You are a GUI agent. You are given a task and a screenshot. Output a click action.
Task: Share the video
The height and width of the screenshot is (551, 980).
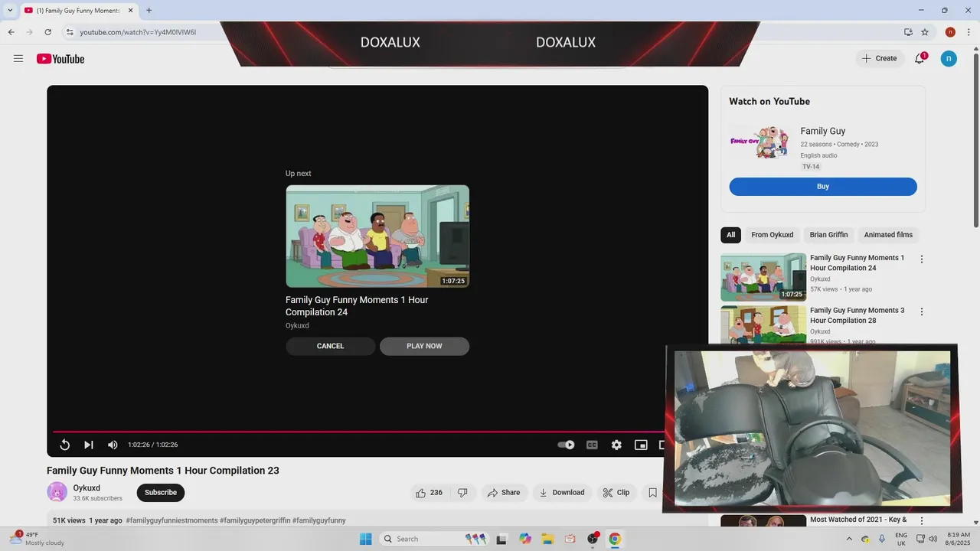point(504,493)
